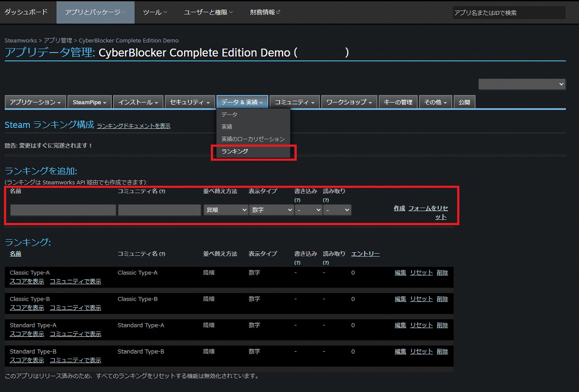Delete the Classic Type-B ranking

[442, 299]
